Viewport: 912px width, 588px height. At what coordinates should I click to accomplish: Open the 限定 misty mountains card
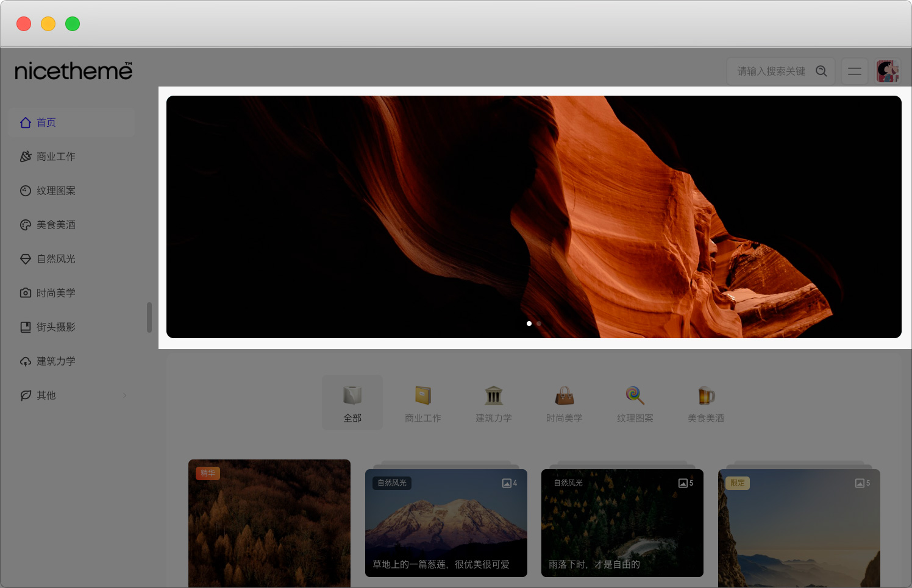tap(799, 528)
